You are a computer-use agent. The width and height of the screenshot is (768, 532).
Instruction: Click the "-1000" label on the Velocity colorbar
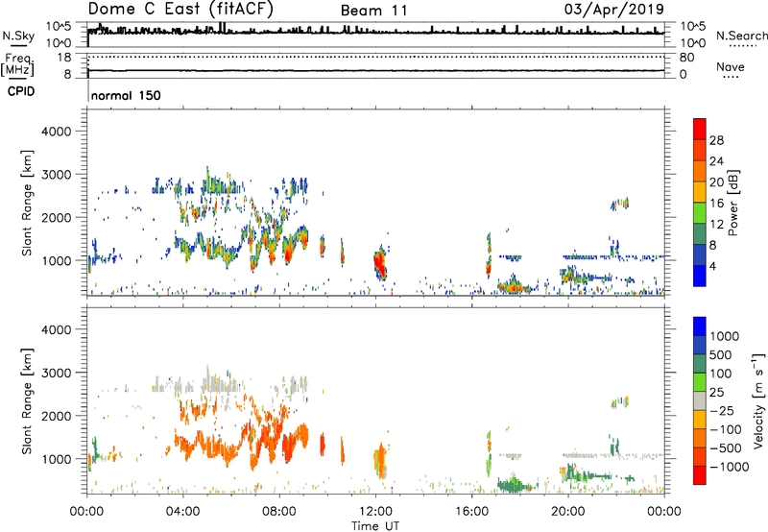pyautogui.click(x=729, y=467)
